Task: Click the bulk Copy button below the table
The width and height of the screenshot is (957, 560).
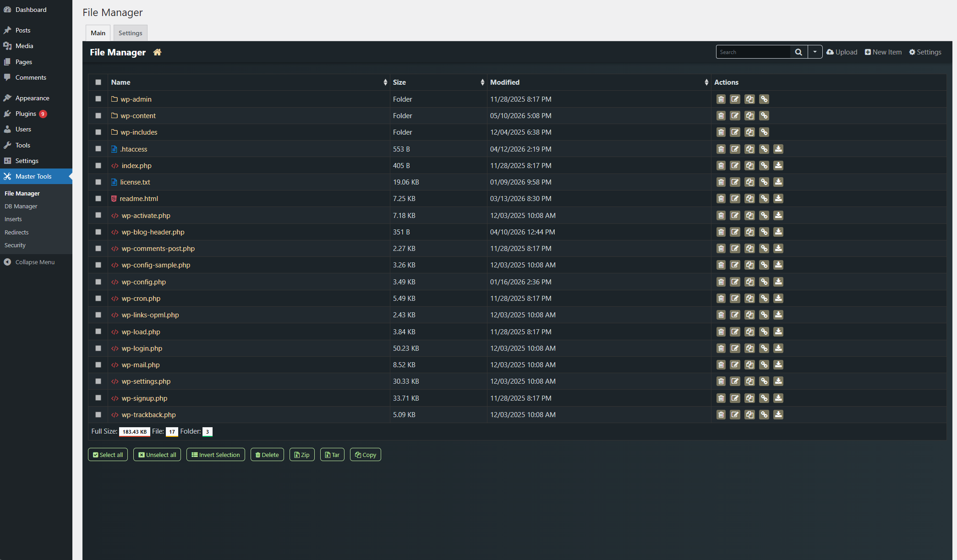Action: [366, 455]
